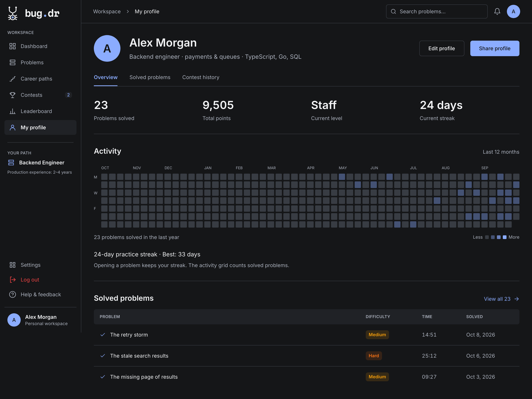This screenshot has height=399, width=532.
Task: Open The missing page of results problem
Action: click(x=144, y=377)
